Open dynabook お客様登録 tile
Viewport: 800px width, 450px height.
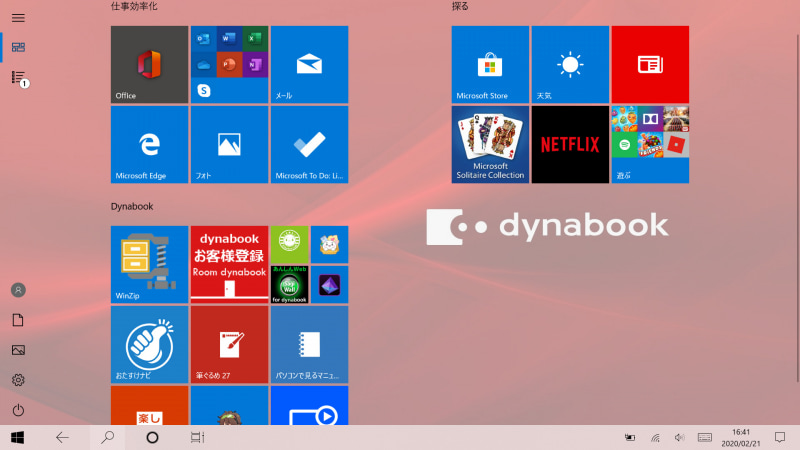[x=230, y=265]
